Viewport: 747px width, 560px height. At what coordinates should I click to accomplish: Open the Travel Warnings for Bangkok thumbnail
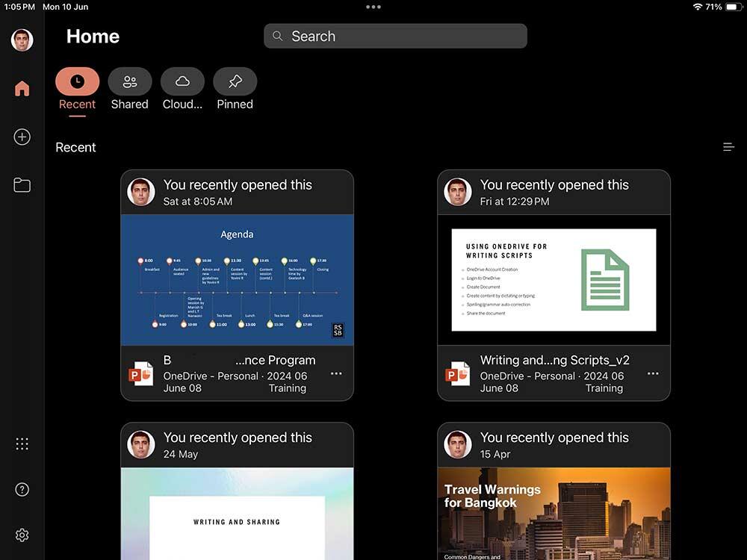tap(554, 514)
